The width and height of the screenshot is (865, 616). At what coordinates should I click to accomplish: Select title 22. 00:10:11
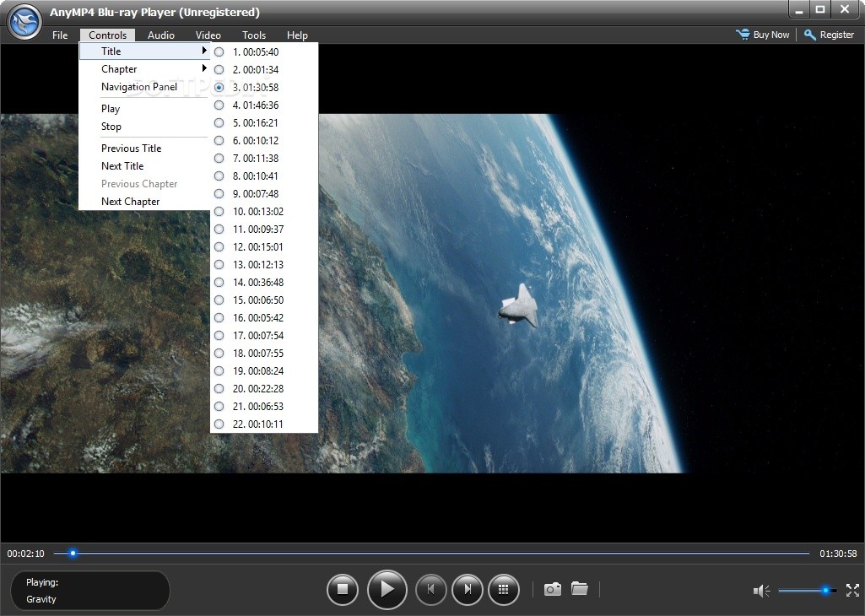(263, 424)
